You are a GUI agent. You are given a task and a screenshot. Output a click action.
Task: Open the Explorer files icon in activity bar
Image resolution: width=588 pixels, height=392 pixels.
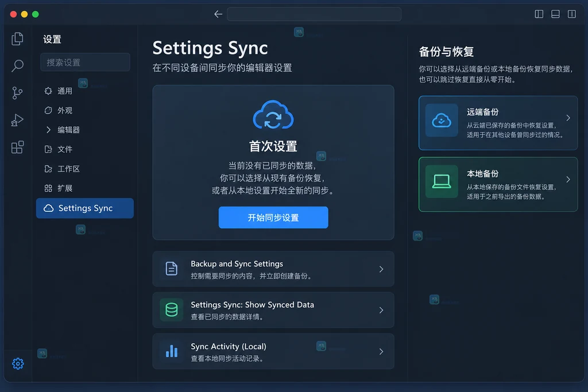[x=17, y=39]
